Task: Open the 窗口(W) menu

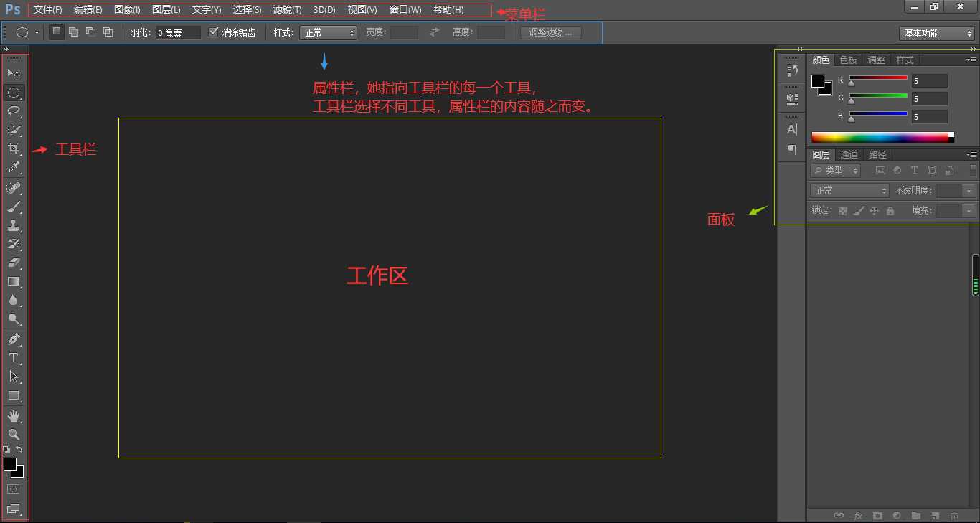Action: [x=405, y=10]
